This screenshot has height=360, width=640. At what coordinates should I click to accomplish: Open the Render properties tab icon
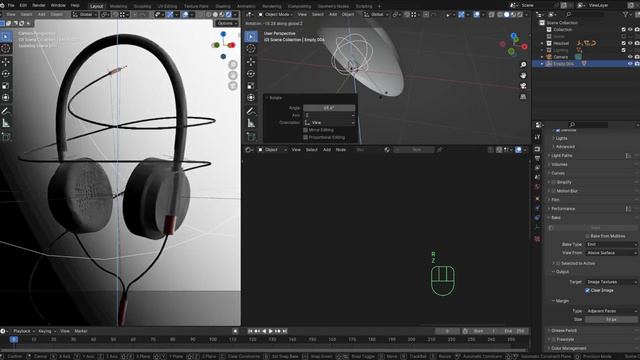538,149
